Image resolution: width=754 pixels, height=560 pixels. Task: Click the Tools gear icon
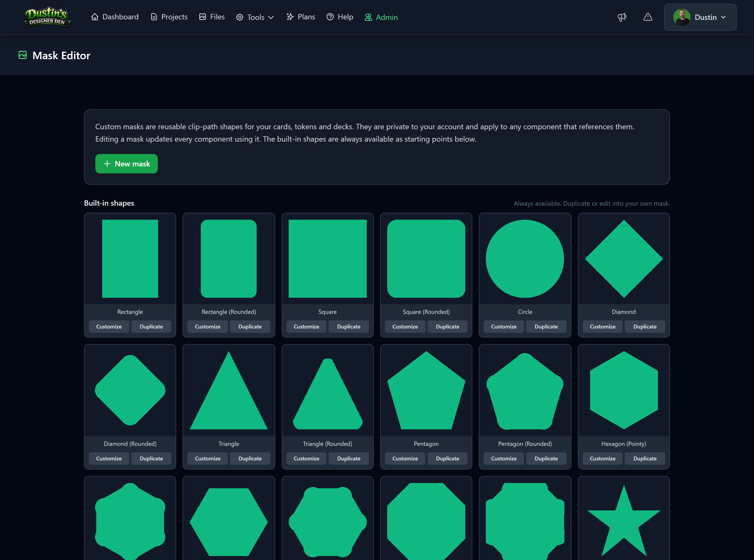click(239, 17)
